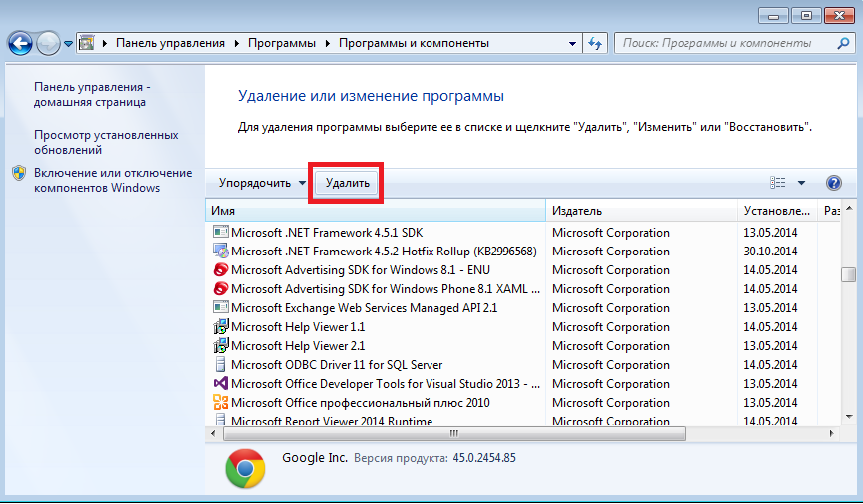Sort list by Издатель column

coord(641,211)
